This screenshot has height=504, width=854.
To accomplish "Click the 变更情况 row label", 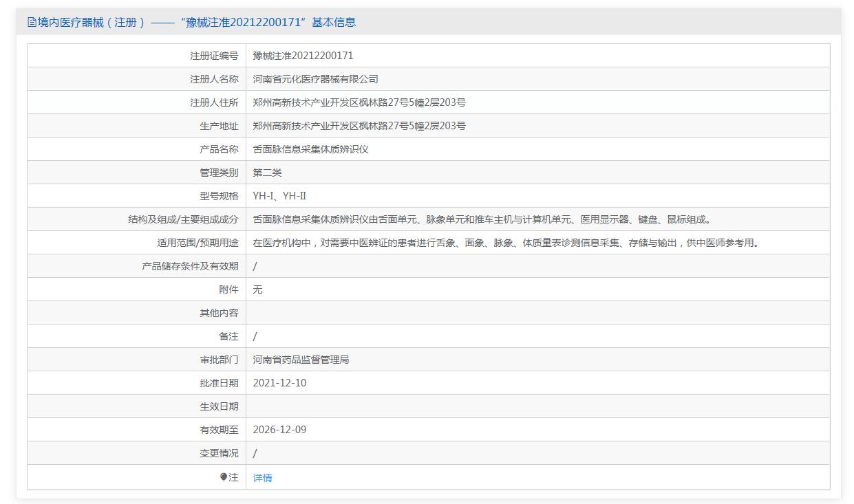I will point(219,453).
